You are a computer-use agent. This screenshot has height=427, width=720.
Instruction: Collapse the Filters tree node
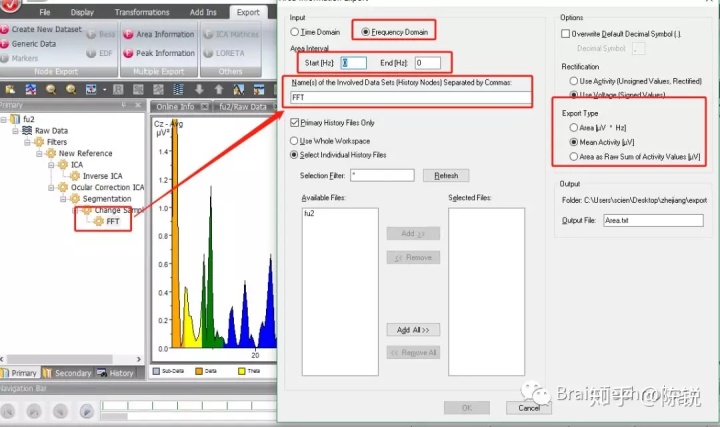tap(27, 142)
